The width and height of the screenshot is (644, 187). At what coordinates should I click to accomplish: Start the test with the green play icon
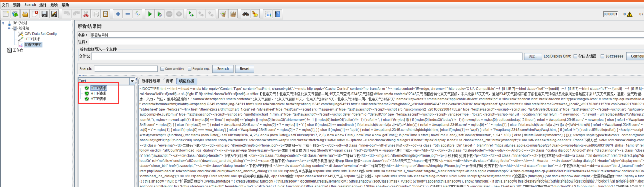(x=150, y=14)
